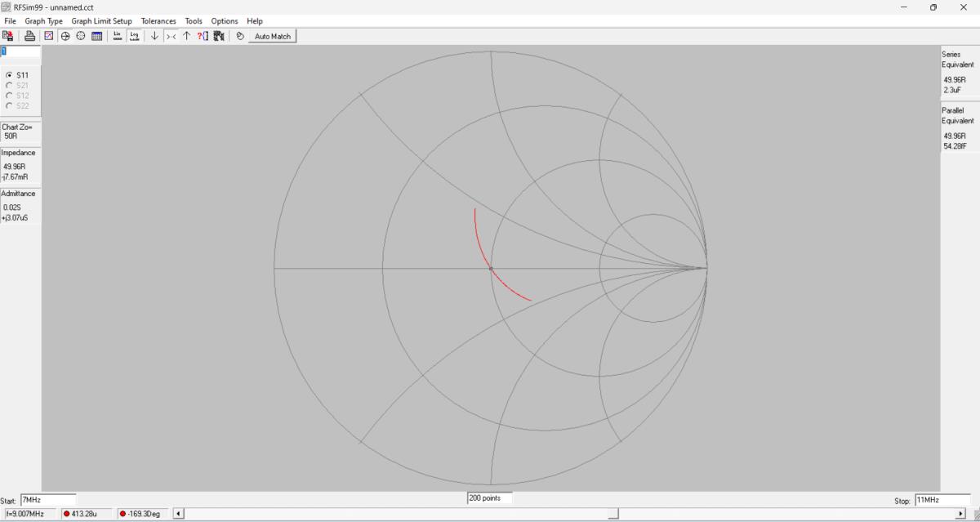Click the red question mark help icon
Viewport: 980px width, 522px height.
pos(203,36)
